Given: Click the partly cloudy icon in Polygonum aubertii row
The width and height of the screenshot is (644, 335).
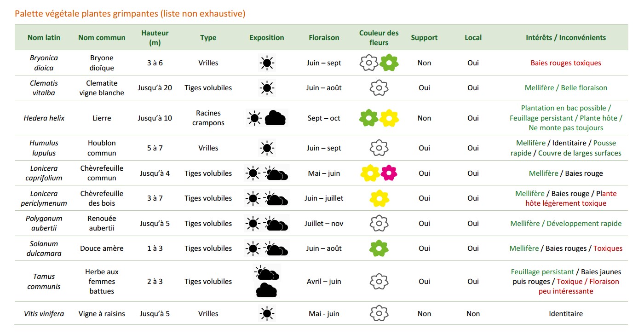Looking at the screenshot, I should [x=277, y=223].
